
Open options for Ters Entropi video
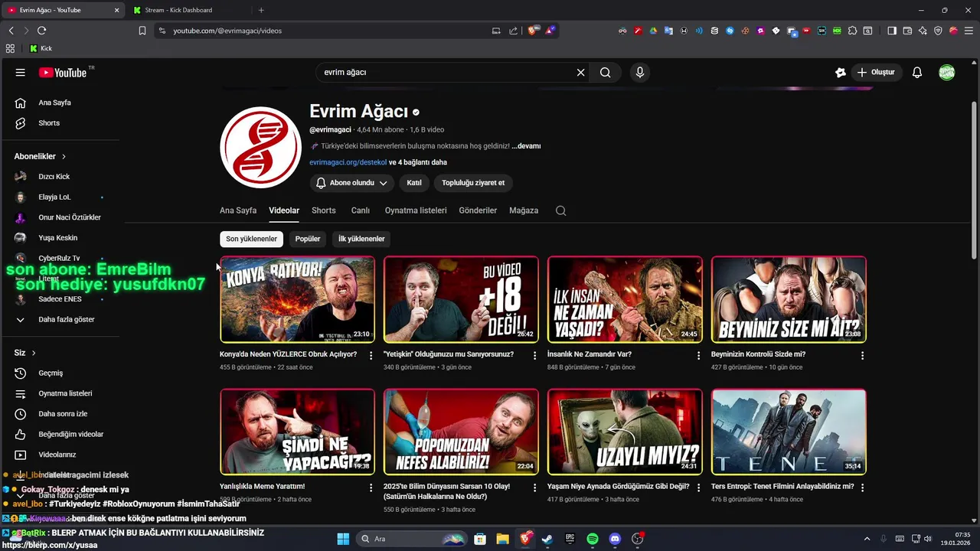[x=862, y=487]
